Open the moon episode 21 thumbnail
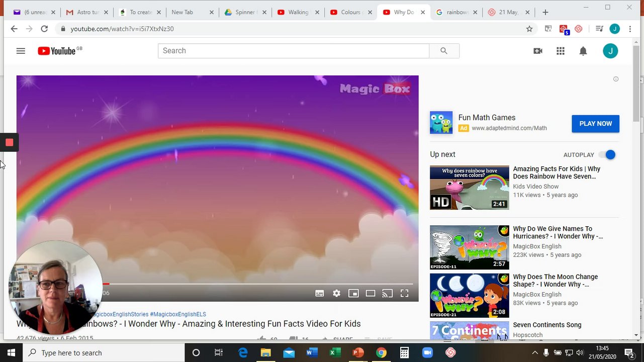 (x=469, y=296)
